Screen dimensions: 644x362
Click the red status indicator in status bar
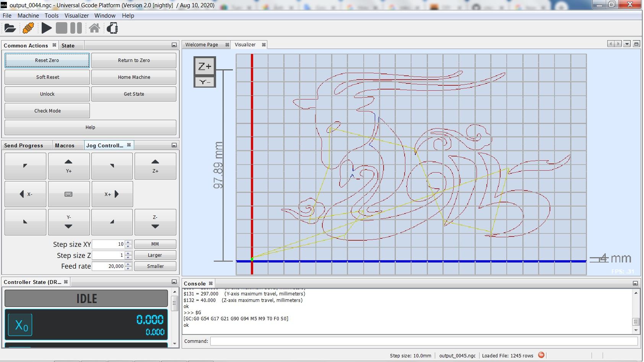click(x=541, y=355)
